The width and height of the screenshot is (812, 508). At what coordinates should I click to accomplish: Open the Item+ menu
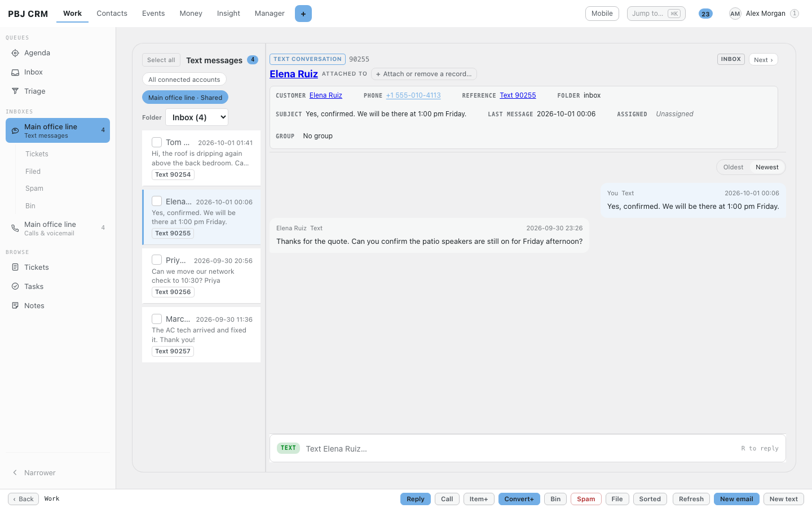click(479, 499)
